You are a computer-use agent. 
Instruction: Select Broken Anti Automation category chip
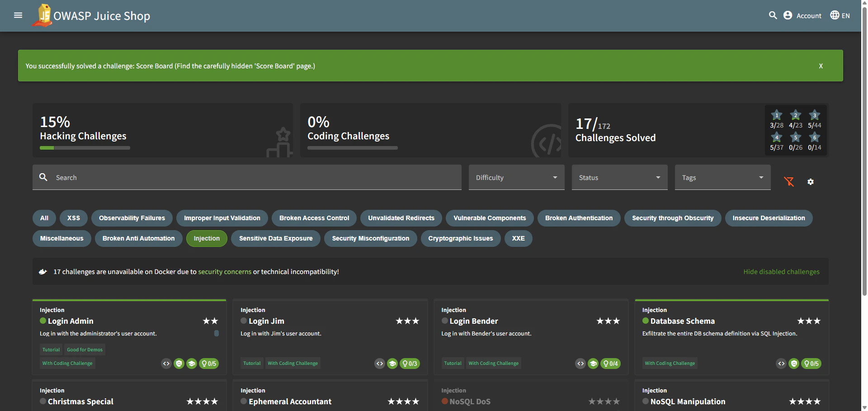[x=138, y=238]
